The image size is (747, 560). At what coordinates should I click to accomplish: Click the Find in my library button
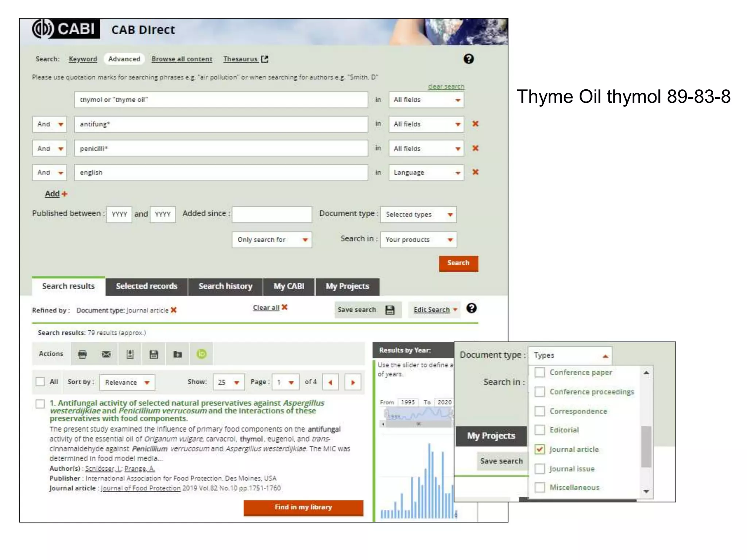click(303, 507)
